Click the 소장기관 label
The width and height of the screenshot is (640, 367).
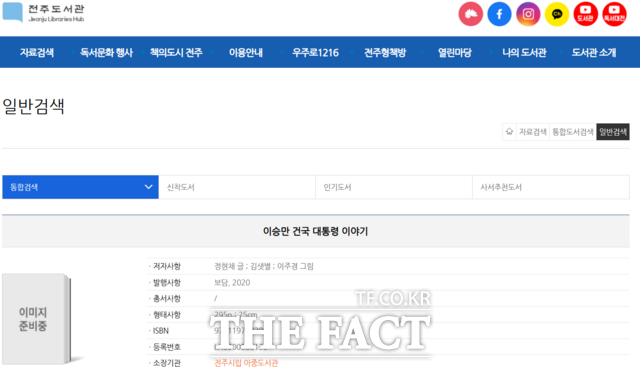pos(167,363)
